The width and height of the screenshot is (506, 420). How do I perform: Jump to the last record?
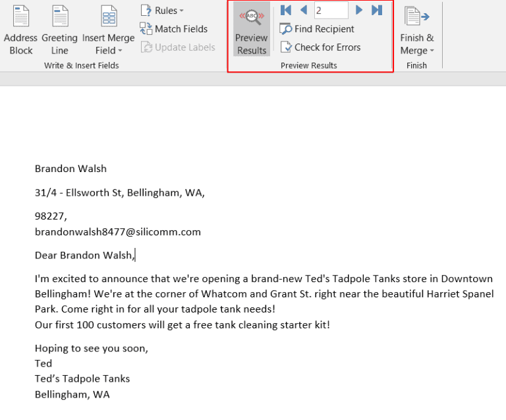click(377, 10)
